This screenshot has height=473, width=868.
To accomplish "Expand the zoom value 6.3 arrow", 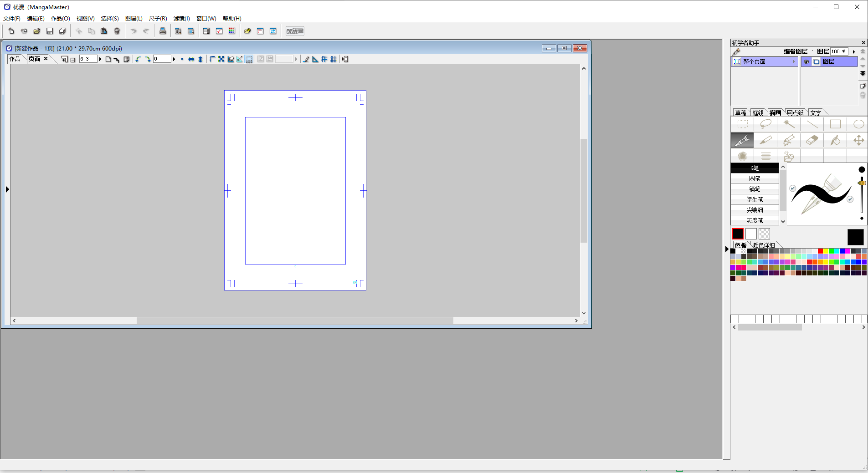I will point(100,59).
